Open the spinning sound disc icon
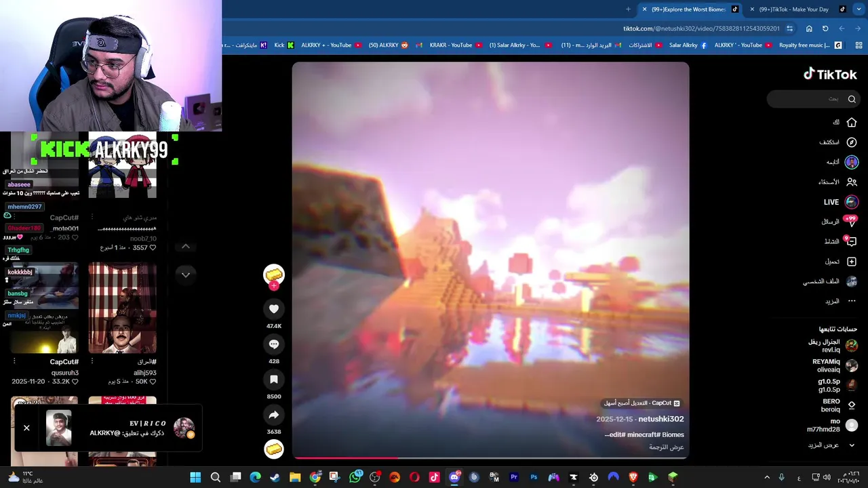The width and height of the screenshot is (868, 488). (x=274, y=449)
